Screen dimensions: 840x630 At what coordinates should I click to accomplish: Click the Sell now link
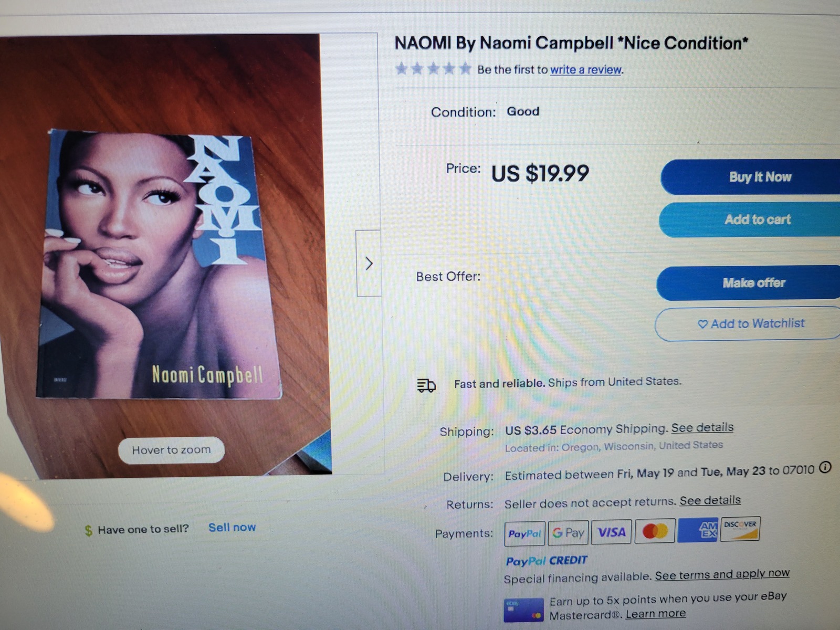[232, 527]
